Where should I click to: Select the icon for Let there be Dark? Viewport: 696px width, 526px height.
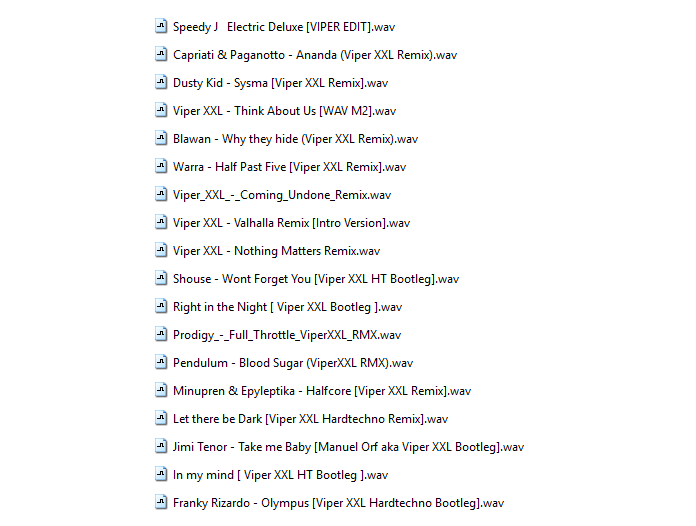(161, 417)
